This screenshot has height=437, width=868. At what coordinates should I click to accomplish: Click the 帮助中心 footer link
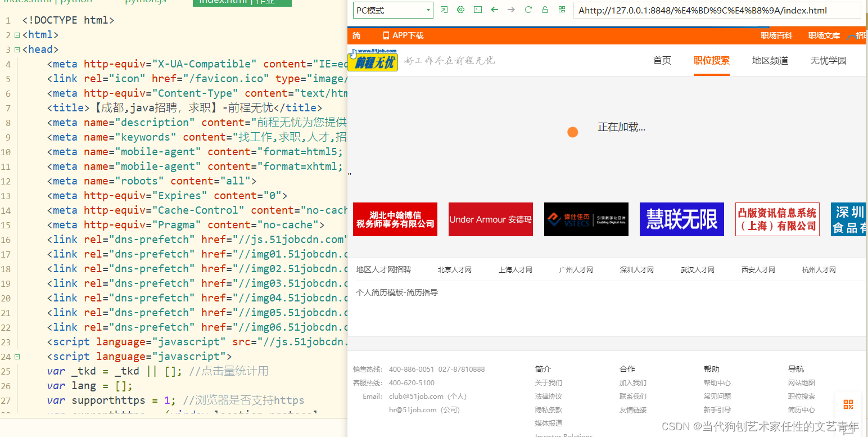click(717, 383)
